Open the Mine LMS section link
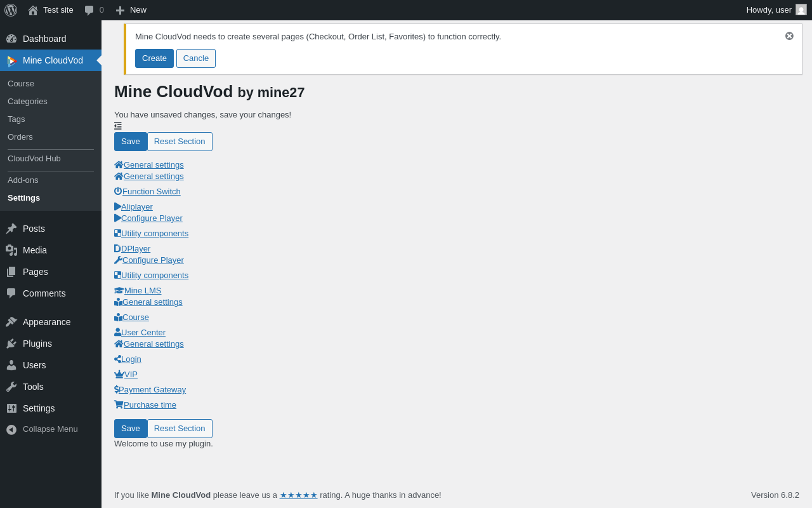This screenshot has height=508, width=812. [x=143, y=290]
